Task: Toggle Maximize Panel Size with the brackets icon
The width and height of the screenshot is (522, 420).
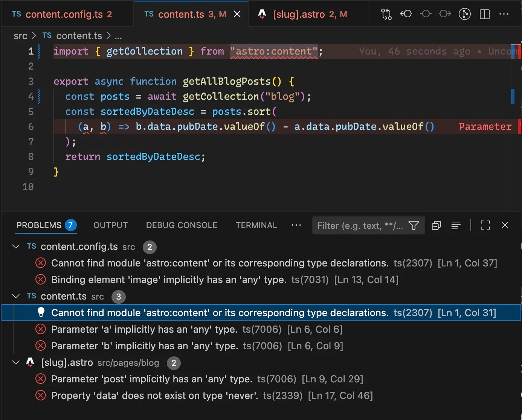Action: pos(485,225)
